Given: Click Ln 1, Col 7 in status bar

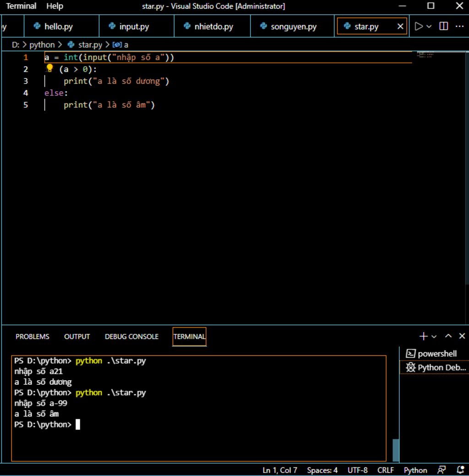Looking at the screenshot, I should pyautogui.click(x=280, y=470).
